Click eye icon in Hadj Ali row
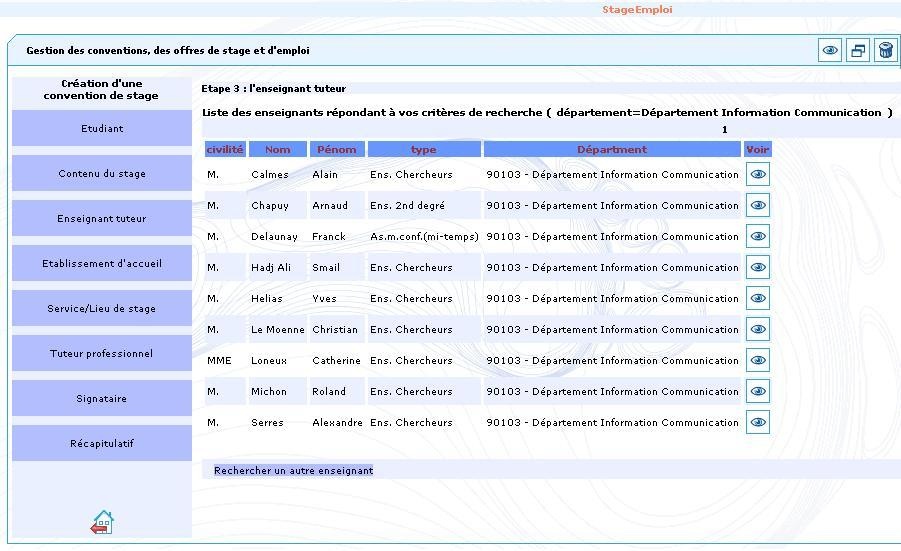The width and height of the screenshot is (901, 551). point(758,267)
